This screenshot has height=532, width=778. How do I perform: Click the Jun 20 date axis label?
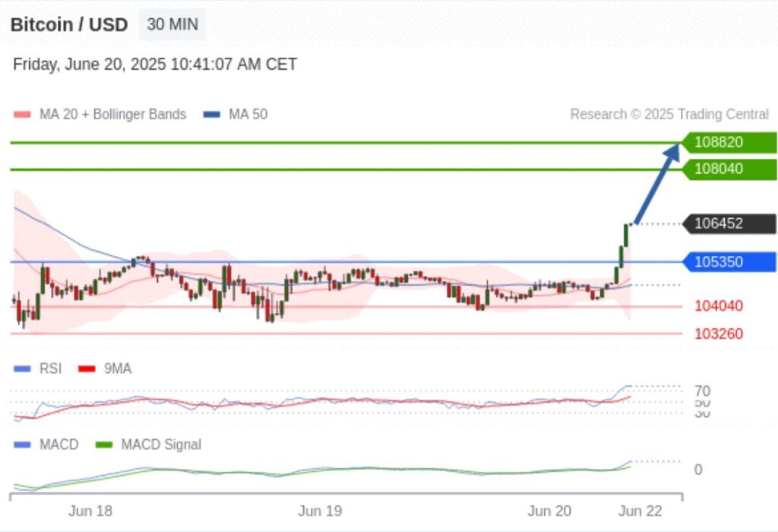549,511
